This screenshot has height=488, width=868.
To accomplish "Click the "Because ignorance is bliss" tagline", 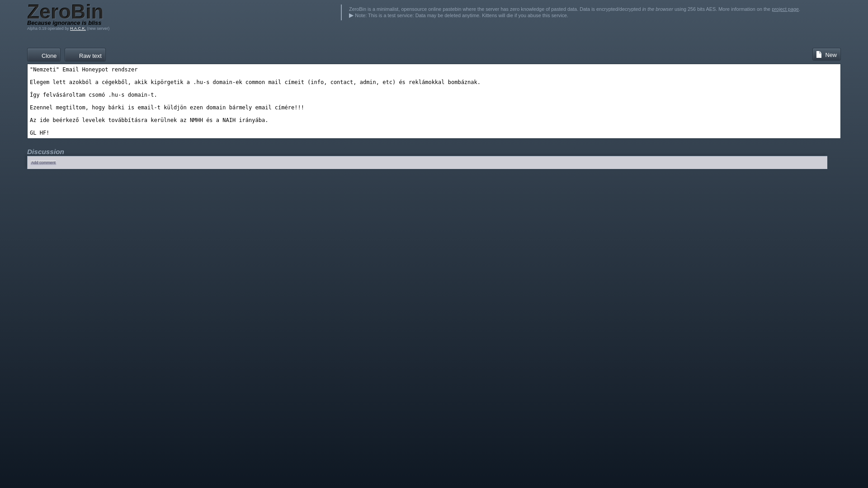I will 64,23.
